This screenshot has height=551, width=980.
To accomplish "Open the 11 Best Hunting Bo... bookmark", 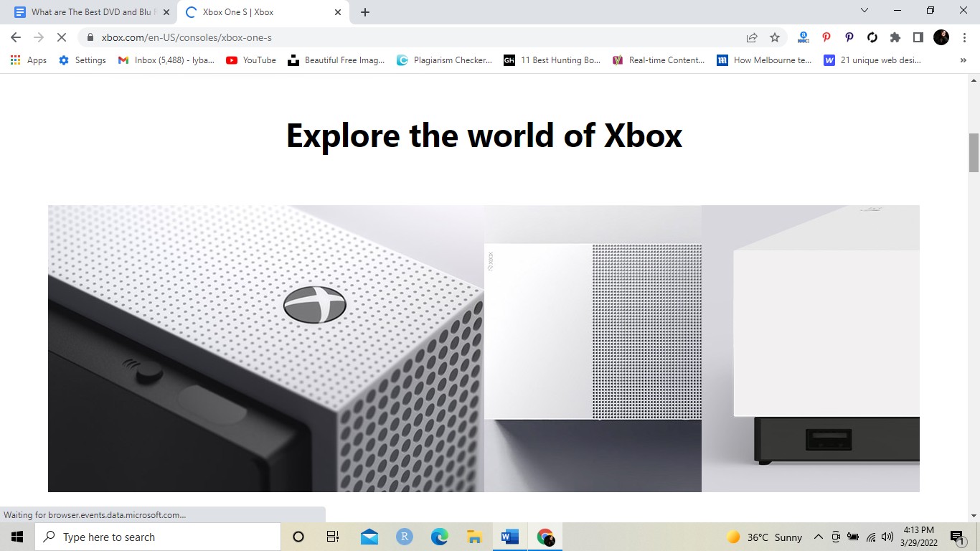I will (x=552, y=60).
